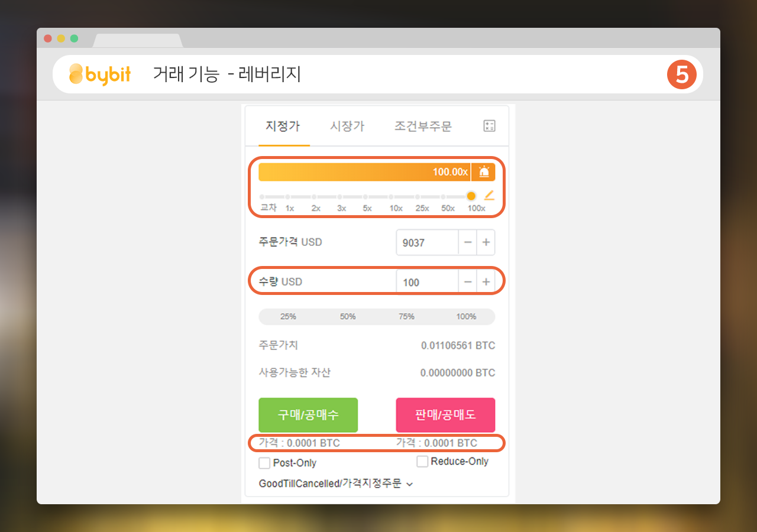This screenshot has width=757, height=532.
Task: Open the calculator icon beside order tabs
Action: tap(489, 125)
